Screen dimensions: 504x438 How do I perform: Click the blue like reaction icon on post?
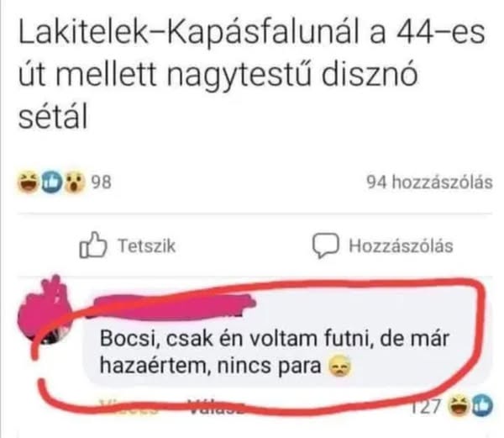[52, 182]
